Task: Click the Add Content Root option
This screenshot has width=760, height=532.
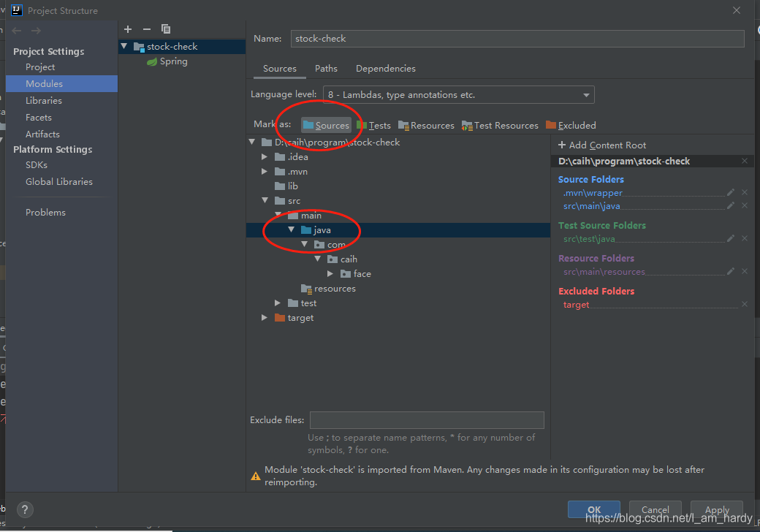Action: [x=602, y=145]
